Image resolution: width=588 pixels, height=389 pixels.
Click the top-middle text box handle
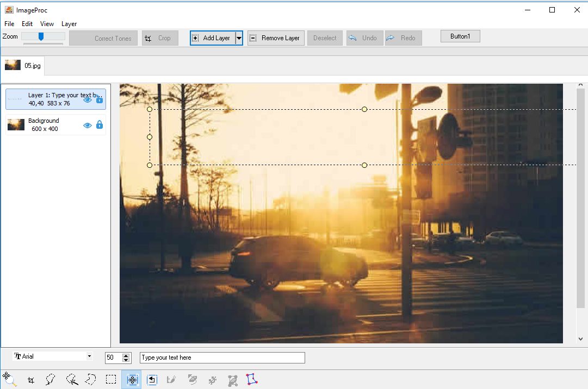click(364, 109)
